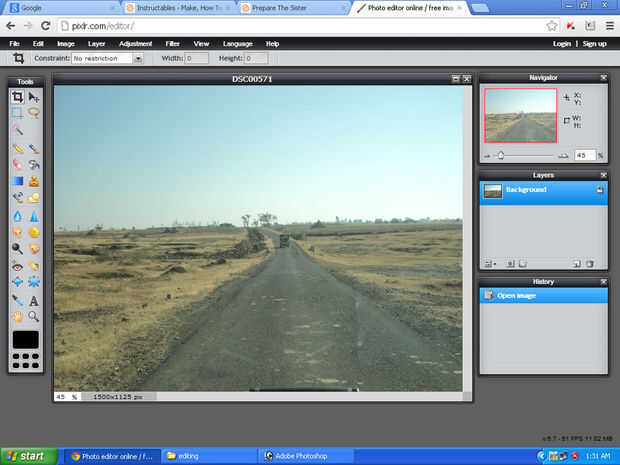
Task: Select the Eraser tool
Action: [x=17, y=164]
